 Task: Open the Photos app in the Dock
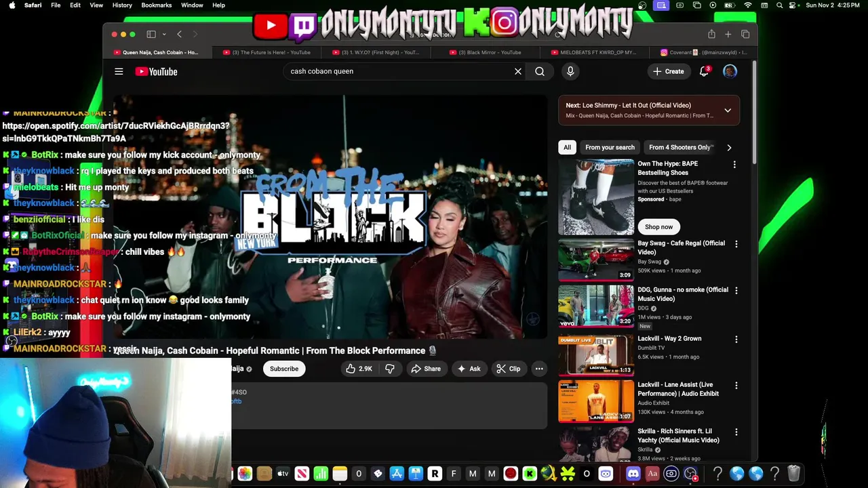[x=245, y=474]
